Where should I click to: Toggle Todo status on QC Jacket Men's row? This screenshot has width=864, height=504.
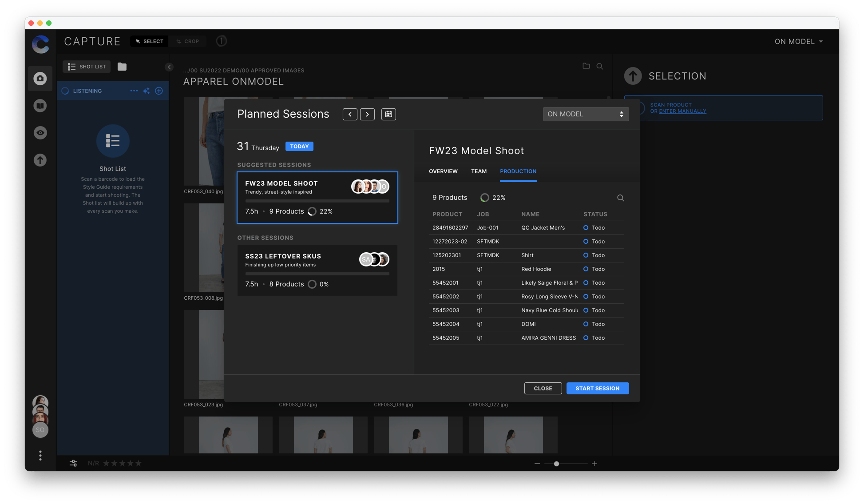(586, 227)
